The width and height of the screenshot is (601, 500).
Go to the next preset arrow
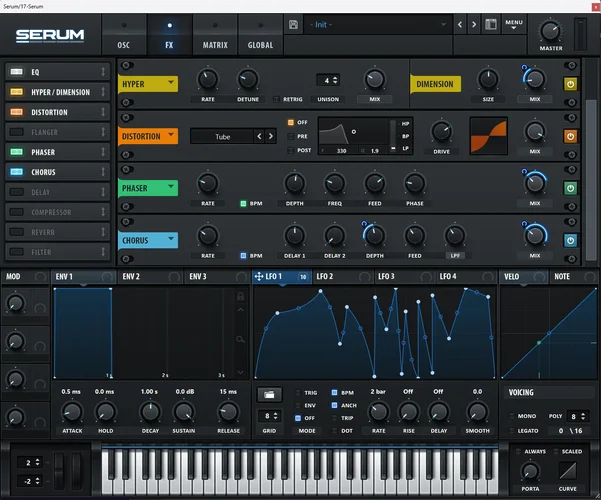pos(473,24)
